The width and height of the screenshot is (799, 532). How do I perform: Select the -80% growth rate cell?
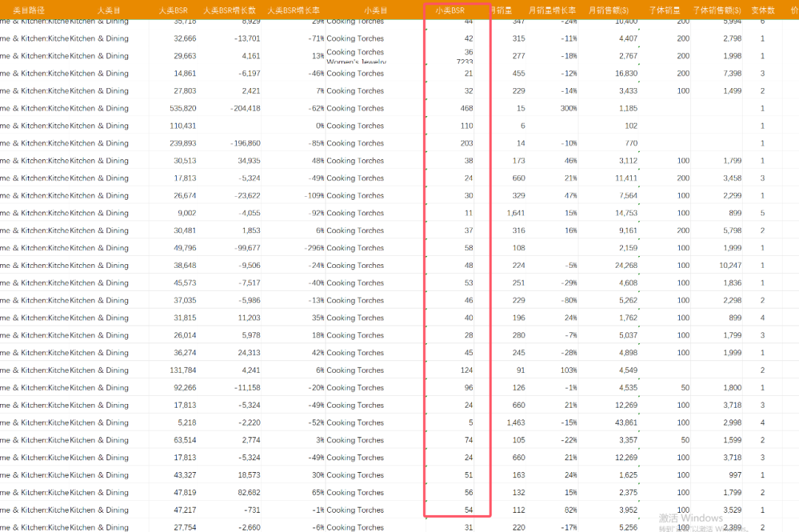click(x=569, y=300)
